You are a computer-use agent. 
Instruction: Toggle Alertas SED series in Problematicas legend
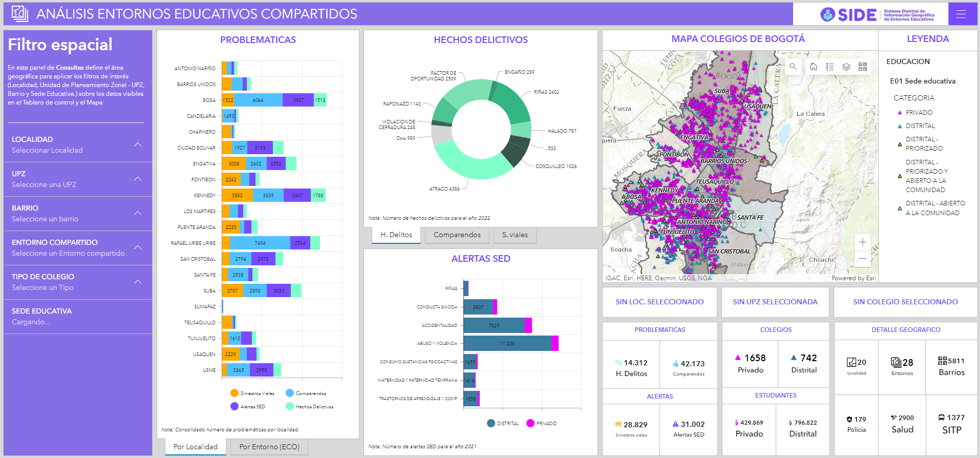tap(248, 406)
